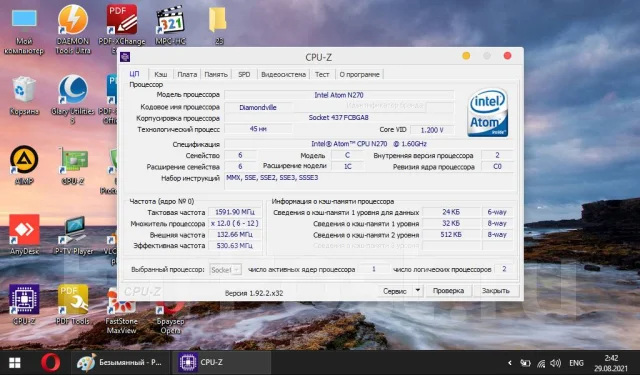Open the GPU-Z desktop shortcut
This screenshot has height=375, width=640.
(73, 166)
